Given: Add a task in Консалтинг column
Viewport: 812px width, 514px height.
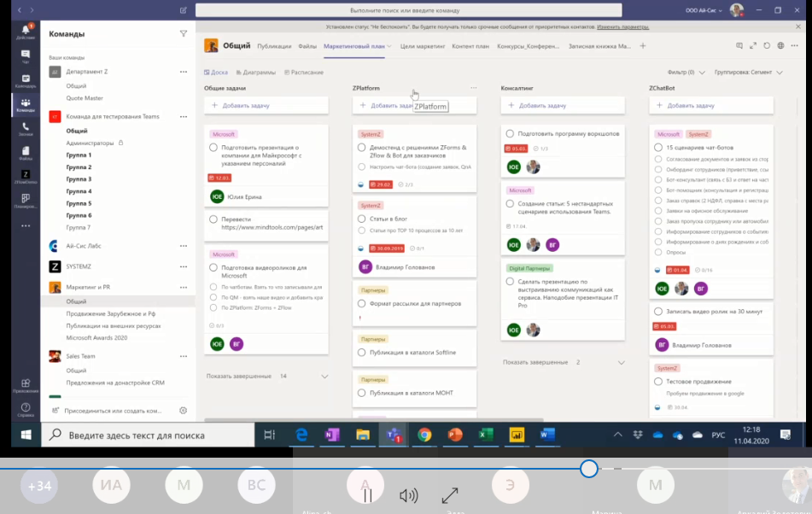Looking at the screenshot, I should click(x=563, y=106).
